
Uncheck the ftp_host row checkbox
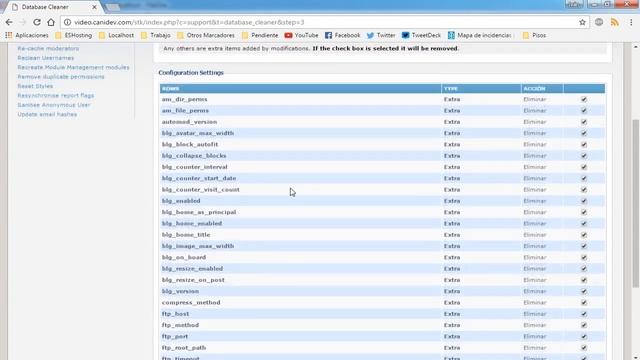tap(584, 314)
